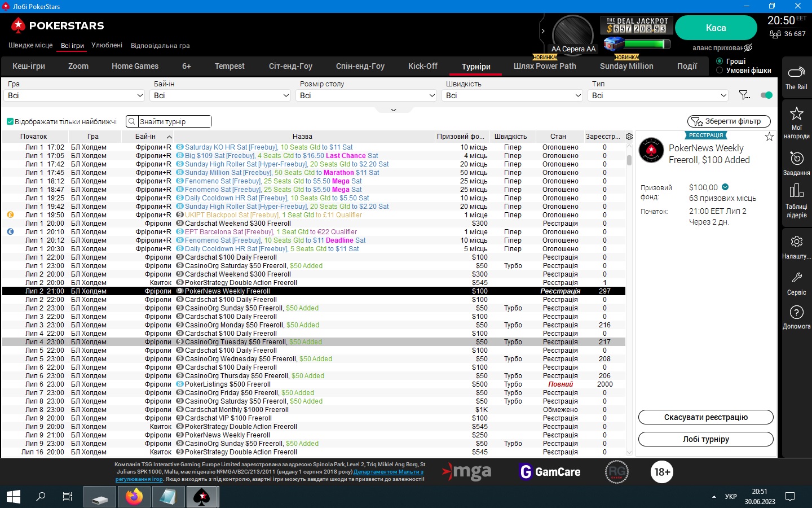Image resolution: width=812 pixels, height=508 pixels.
Task: Open table column settings gear
Action: point(629,137)
